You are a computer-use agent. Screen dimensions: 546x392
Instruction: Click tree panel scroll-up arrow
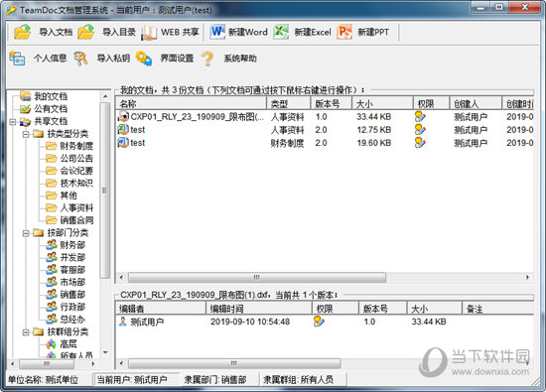tap(105, 95)
